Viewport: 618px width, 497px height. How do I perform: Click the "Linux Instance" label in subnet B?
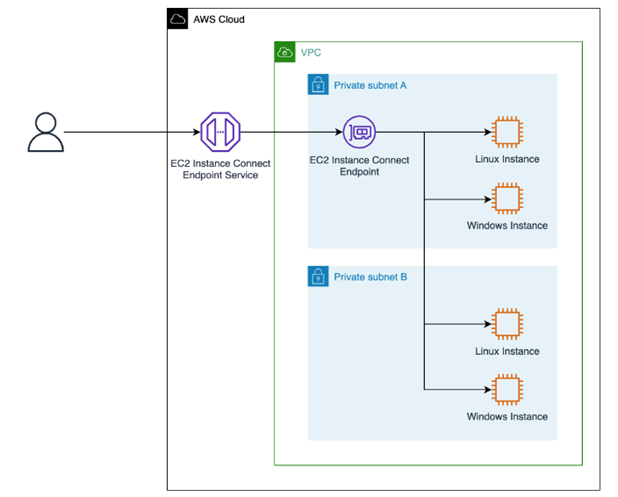point(507,351)
